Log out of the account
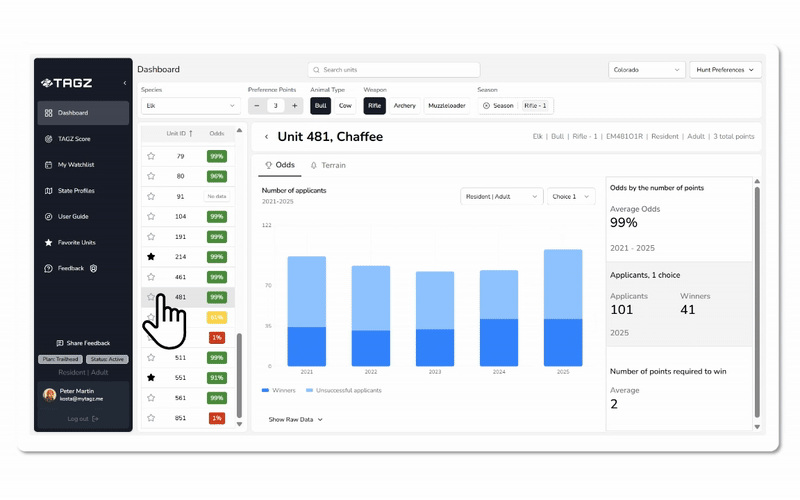 point(82,419)
